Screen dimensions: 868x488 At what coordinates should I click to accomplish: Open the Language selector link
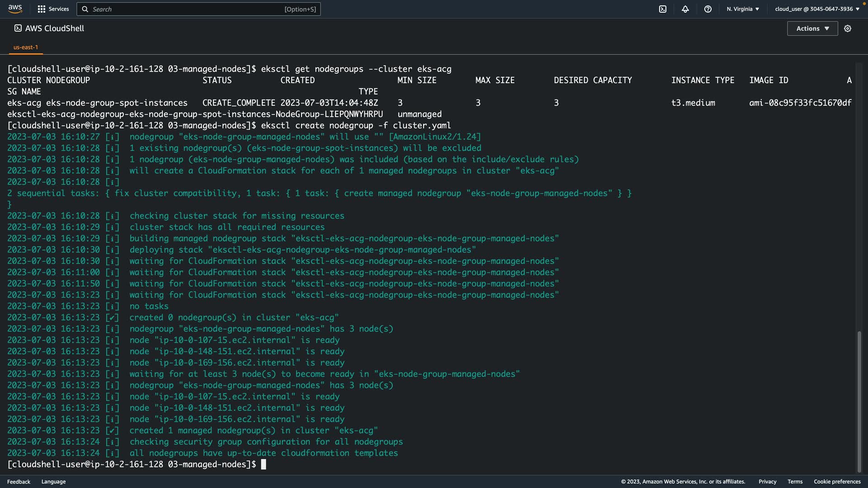click(53, 482)
